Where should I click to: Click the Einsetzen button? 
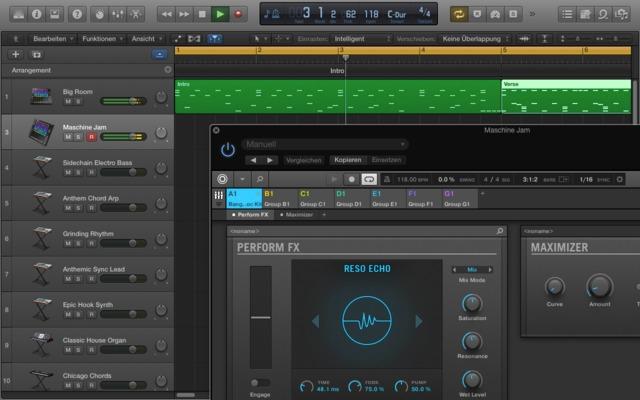(386, 160)
